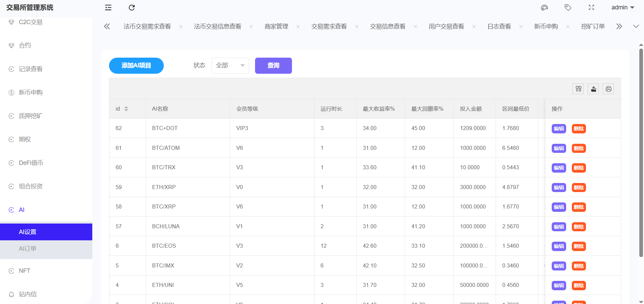This screenshot has width=644, height=304.
Task: Switch to the 日志查看 tab
Action: (499, 26)
